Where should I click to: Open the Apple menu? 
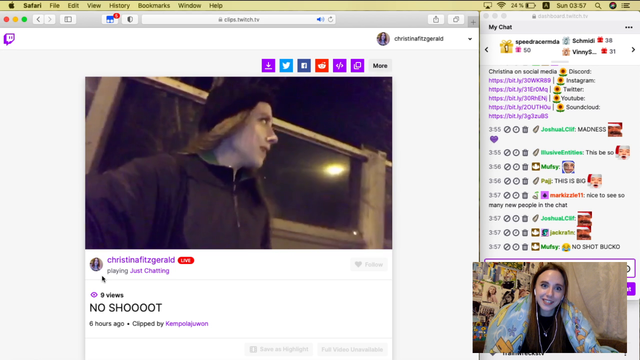click(11, 6)
